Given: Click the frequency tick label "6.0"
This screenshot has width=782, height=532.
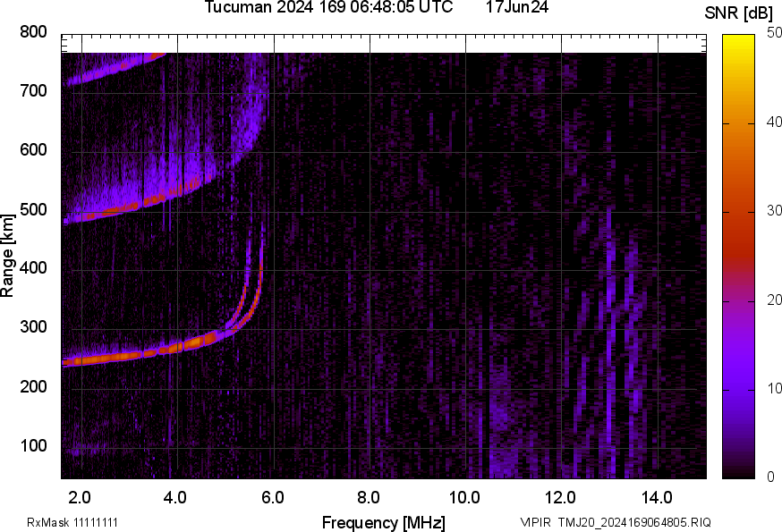Looking at the screenshot, I should point(273,498).
